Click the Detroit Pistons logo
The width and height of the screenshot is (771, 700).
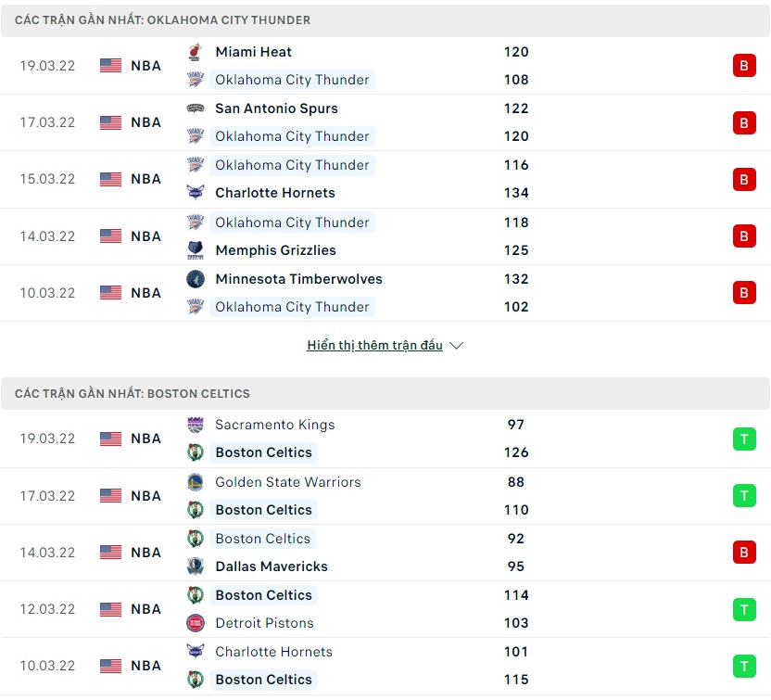click(195, 623)
